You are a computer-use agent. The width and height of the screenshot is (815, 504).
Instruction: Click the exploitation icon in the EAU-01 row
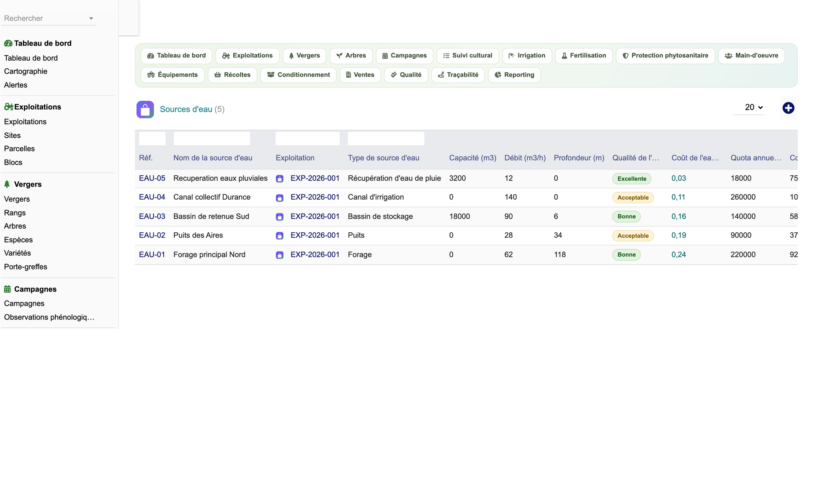[280, 255]
